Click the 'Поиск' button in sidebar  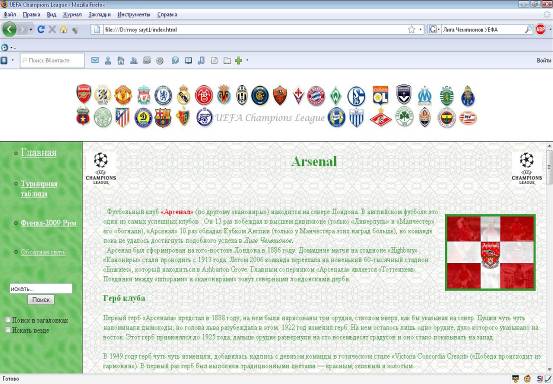(41, 300)
